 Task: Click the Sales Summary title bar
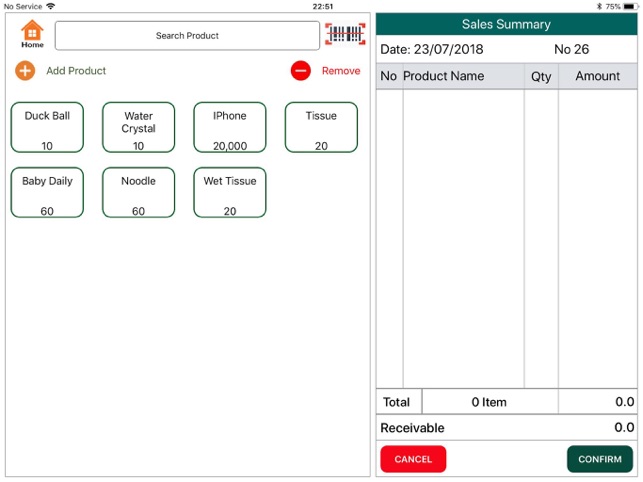(506, 24)
